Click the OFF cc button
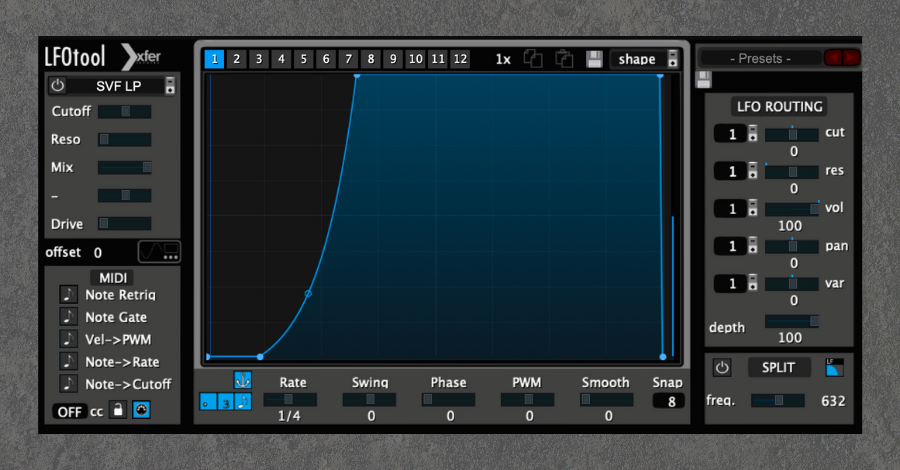The image size is (900, 470). [x=69, y=411]
